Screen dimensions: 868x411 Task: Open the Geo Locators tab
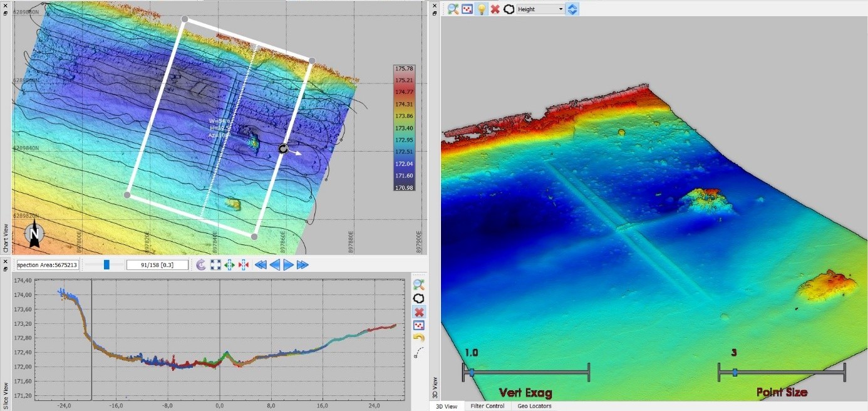pyautogui.click(x=534, y=406)
